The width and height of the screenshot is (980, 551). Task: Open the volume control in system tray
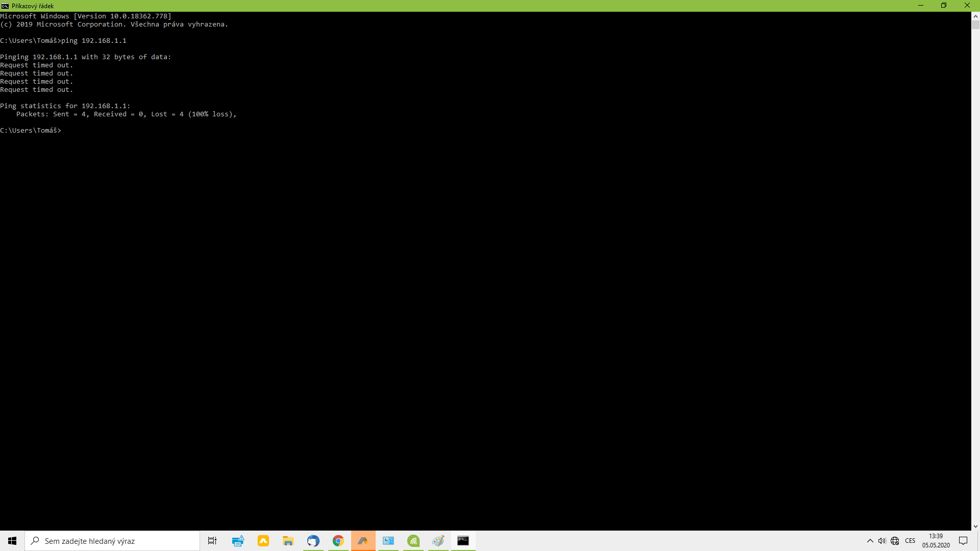(x=882, y=541)
